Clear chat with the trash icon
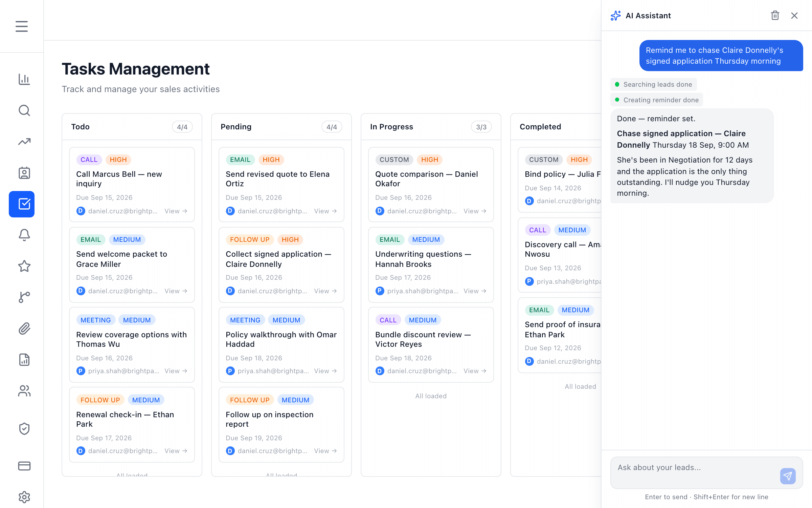The image size is (812, 508). (x=775, y=16)
